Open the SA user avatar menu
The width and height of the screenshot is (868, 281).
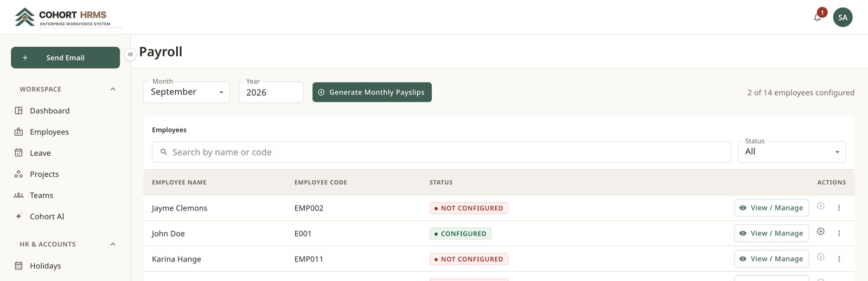pyautogui.click(x=843, y=17)
